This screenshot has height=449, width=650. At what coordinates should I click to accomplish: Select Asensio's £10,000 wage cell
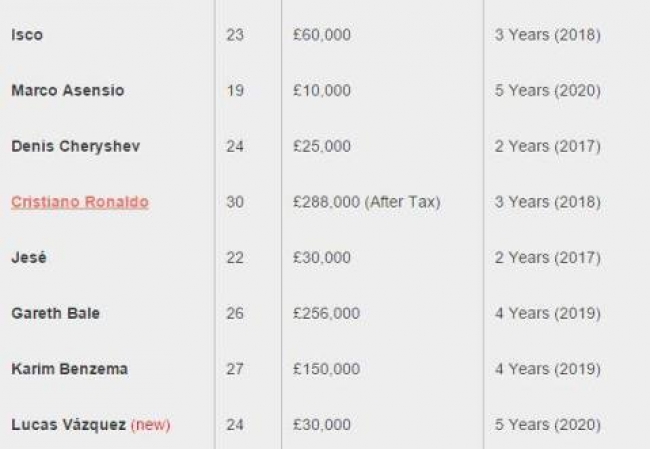[322, 90]
